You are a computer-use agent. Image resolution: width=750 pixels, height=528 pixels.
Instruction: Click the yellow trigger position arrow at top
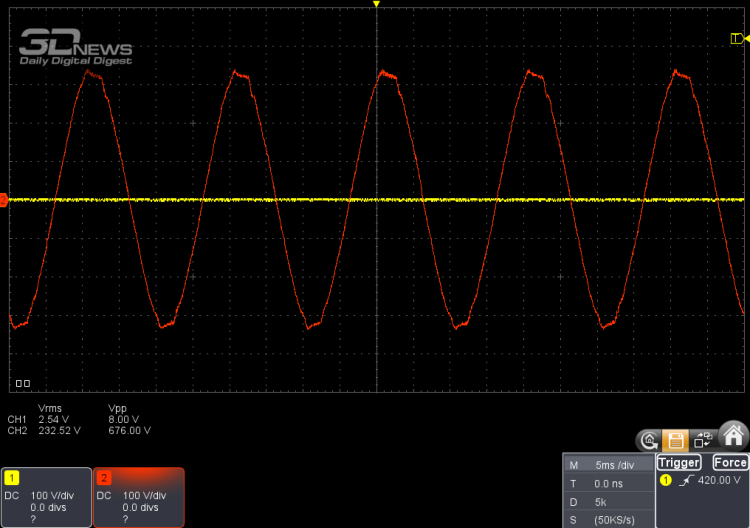(x=376, y=5)
